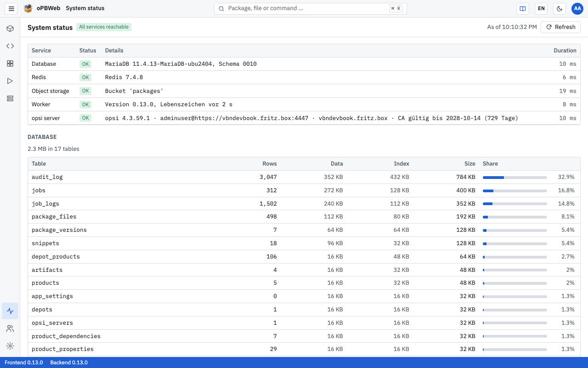The image size is (588, 368).
Task: Open the documentation book icon
Action: (522, 8)
